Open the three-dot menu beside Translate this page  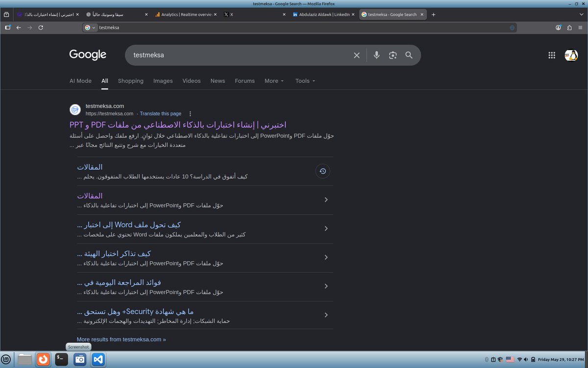pos(191,113)
